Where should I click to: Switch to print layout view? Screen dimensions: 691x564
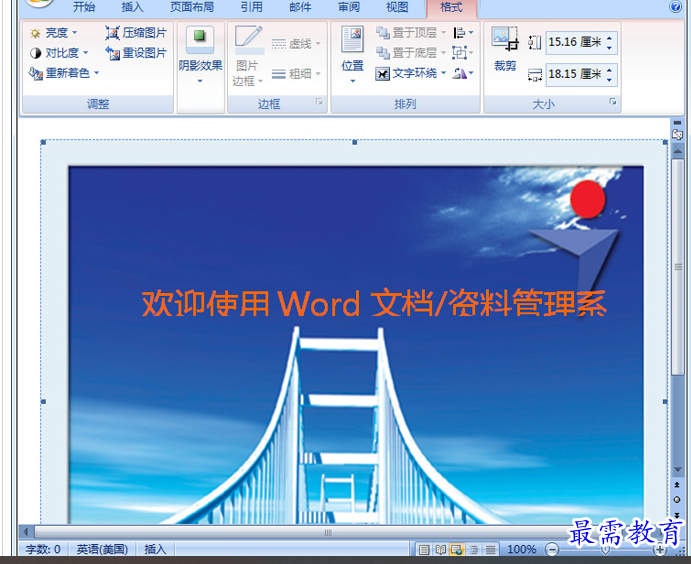[424, 549]
